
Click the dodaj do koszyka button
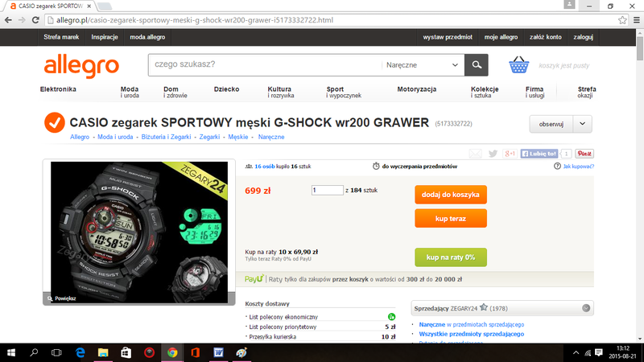point(451,195)
